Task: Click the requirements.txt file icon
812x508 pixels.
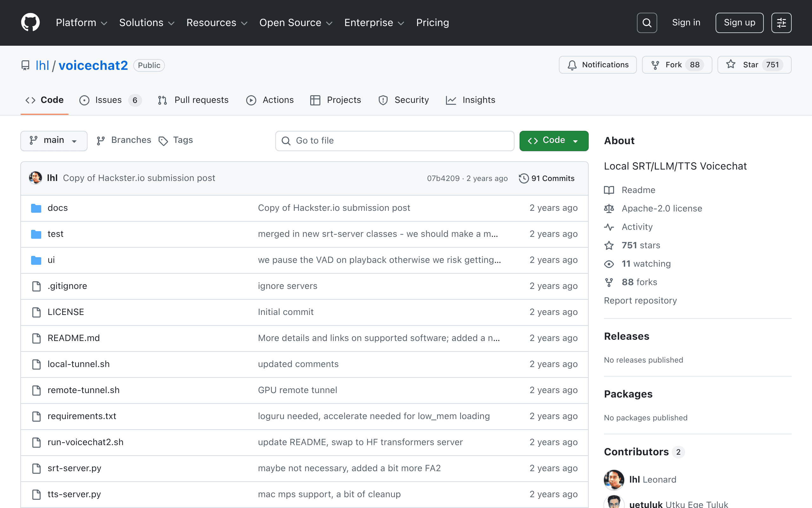Action: [36, 416]
